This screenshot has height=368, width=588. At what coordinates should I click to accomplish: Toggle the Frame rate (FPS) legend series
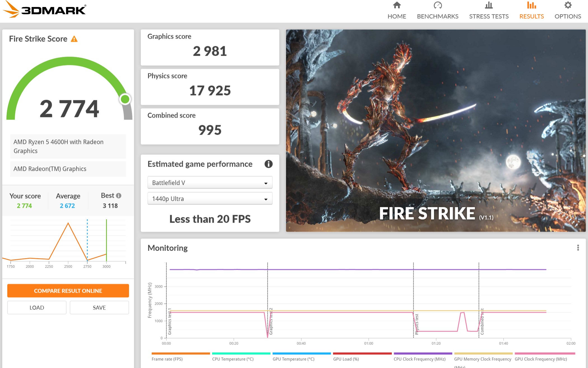(x=167, y=359)
